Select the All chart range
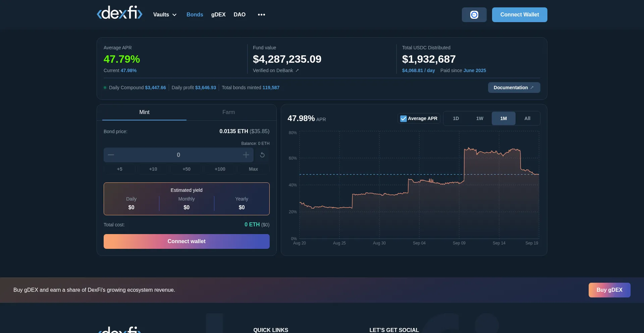644x333 pixels. (x=527, y=118)
